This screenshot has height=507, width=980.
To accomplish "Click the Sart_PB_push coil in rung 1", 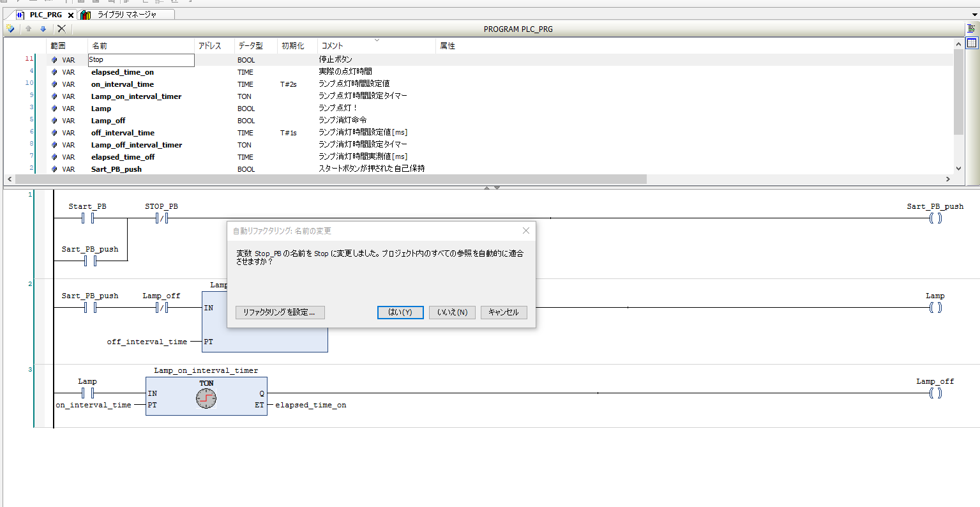I will pyautogui.click(x=935, y=218).
